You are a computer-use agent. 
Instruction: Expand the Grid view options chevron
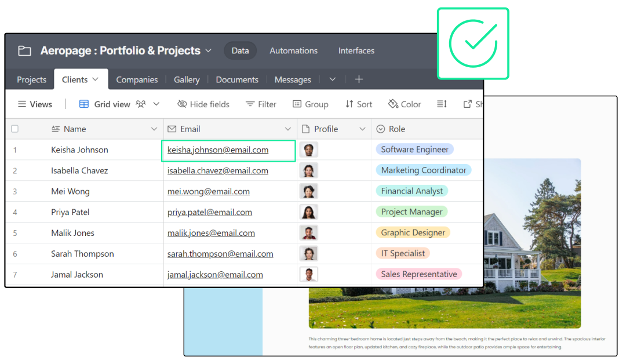tap(156, 104)
